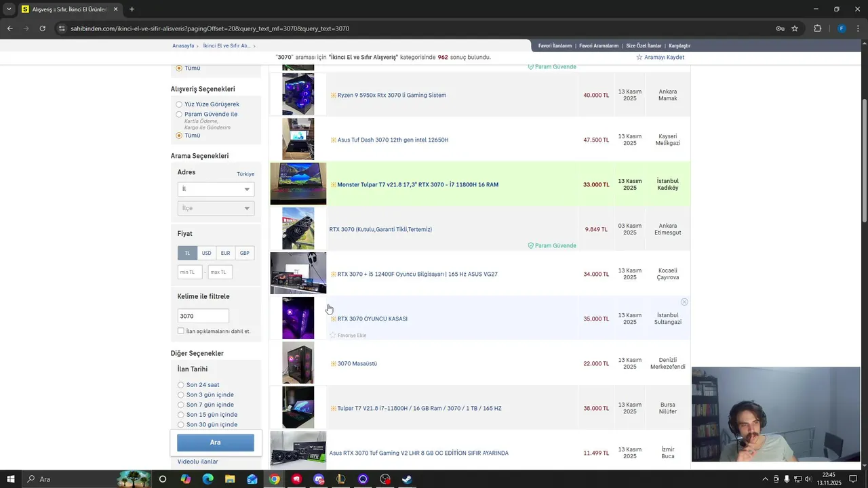Open the 3070 Masaüstü listing
The height and width of the screenshot is (488, 868).
click(x=357, y=363)
